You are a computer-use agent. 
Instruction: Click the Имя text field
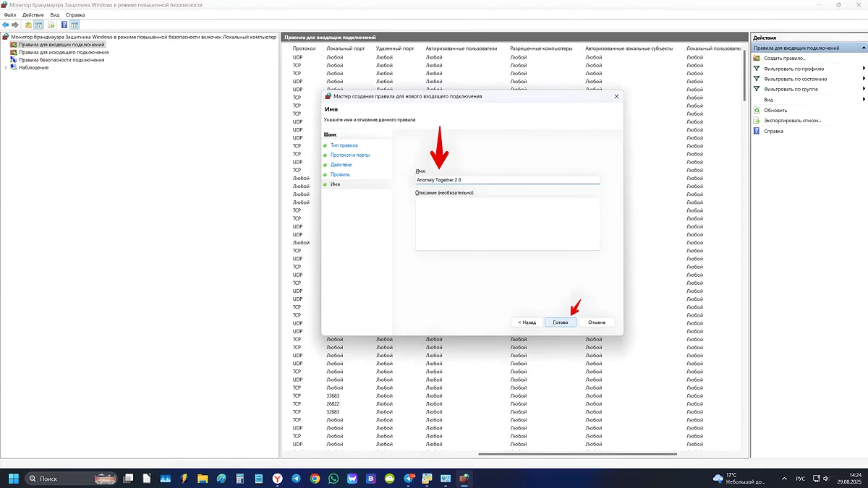tap(507, 180)
